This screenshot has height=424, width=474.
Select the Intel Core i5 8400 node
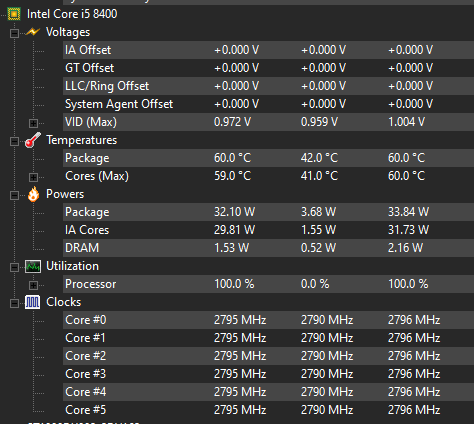(72, 14)
